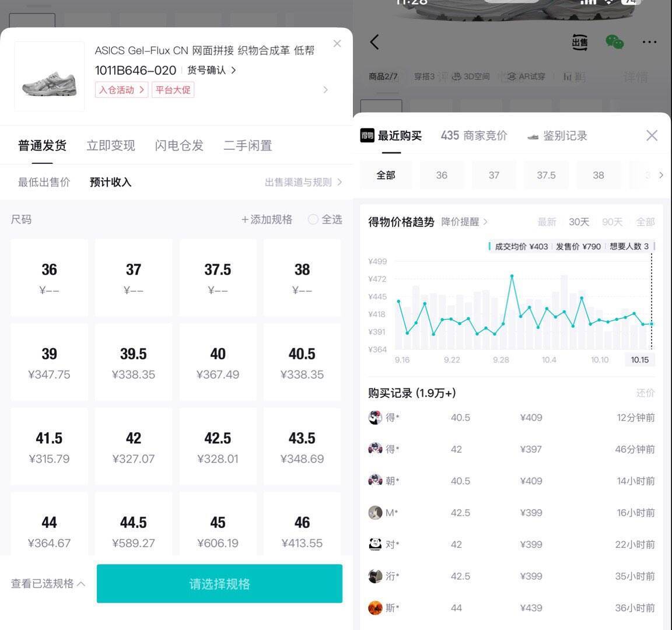This screenshot has height=630, width=672.
Task: Select 最低出售价 sub-tab
Action: 44,182
